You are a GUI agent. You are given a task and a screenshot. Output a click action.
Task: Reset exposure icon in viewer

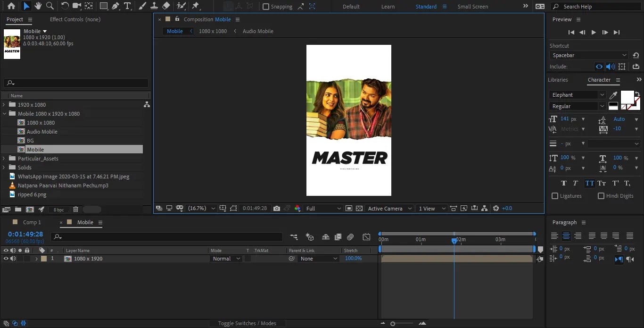(495, 208)
